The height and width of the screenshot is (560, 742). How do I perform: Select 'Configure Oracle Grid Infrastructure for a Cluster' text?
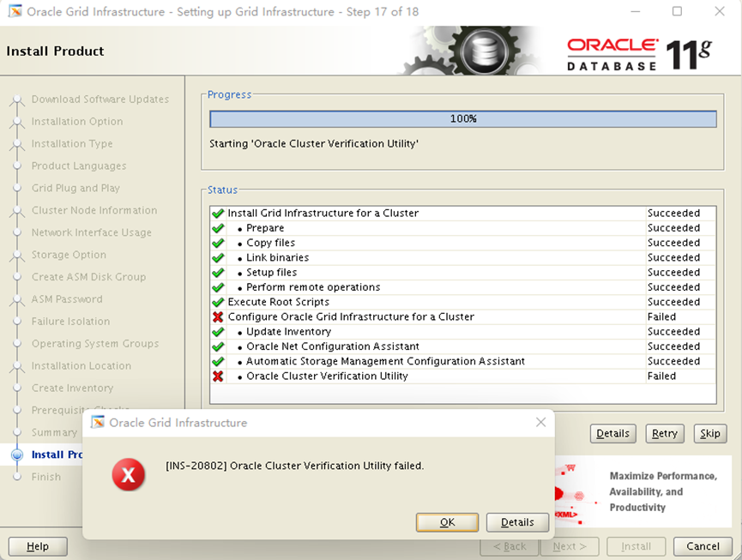click(x=351, y=317)
